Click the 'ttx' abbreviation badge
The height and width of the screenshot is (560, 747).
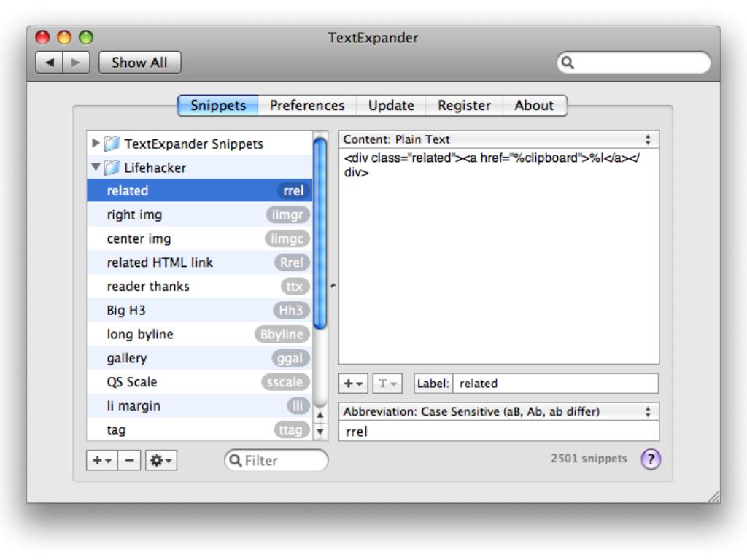295,286
